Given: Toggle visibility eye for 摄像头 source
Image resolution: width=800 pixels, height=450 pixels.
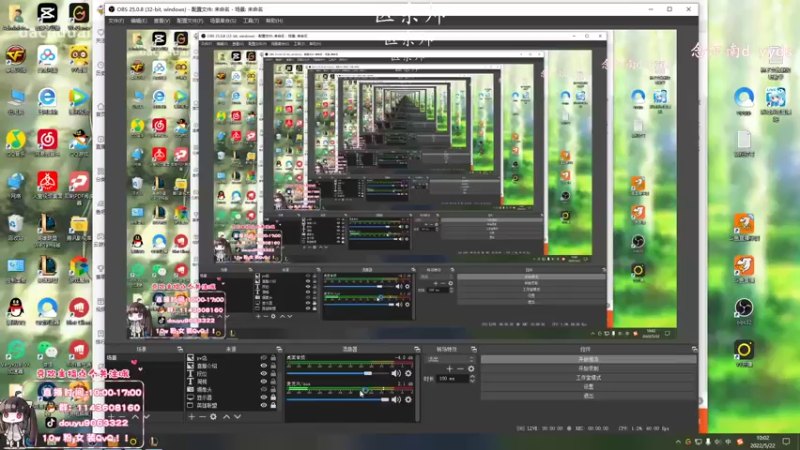Looking at the screenshot, I should click(x=263, y=389).
